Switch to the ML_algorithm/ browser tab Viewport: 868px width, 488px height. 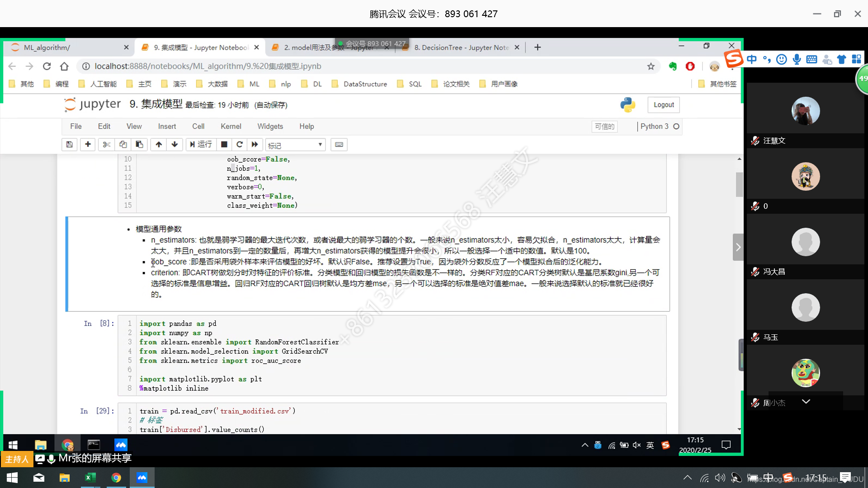68,47
